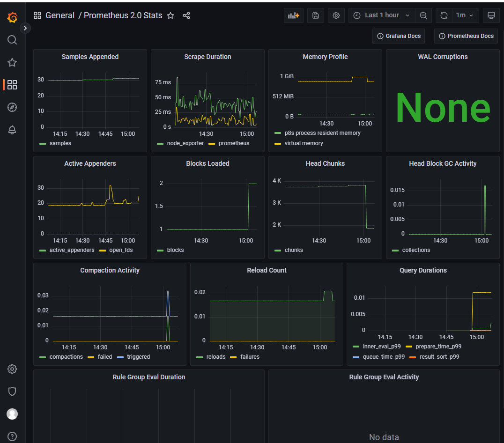Open the Scrape Duration panel title menu
This screenshot has height=443, width=504.
click(208, 57)
